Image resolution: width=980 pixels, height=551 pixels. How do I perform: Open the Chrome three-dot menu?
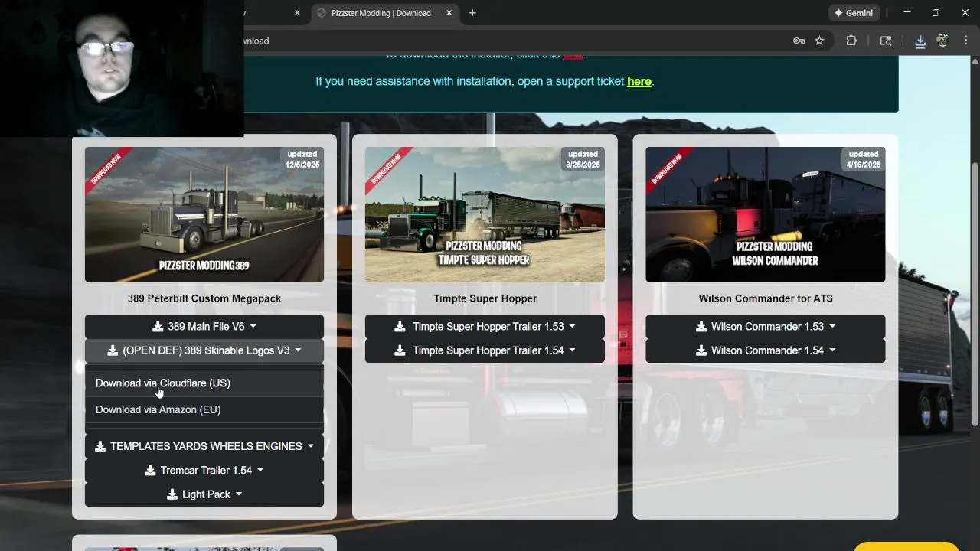tap(967, 41)
